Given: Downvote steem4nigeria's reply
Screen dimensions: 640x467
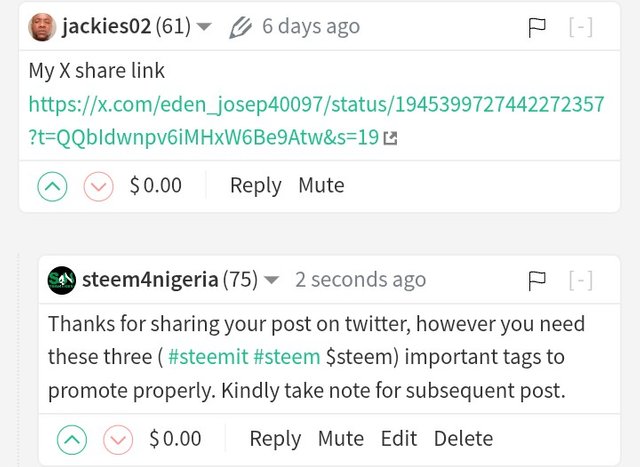Looking at the screenshot, I should [118, 440].
